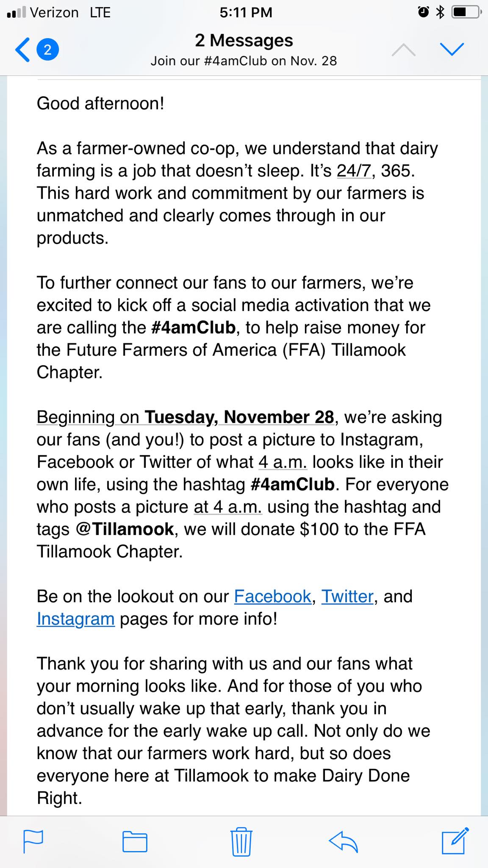The image size is (488, 868).
Task: Open the Twitter link
Action: [347, 596]
